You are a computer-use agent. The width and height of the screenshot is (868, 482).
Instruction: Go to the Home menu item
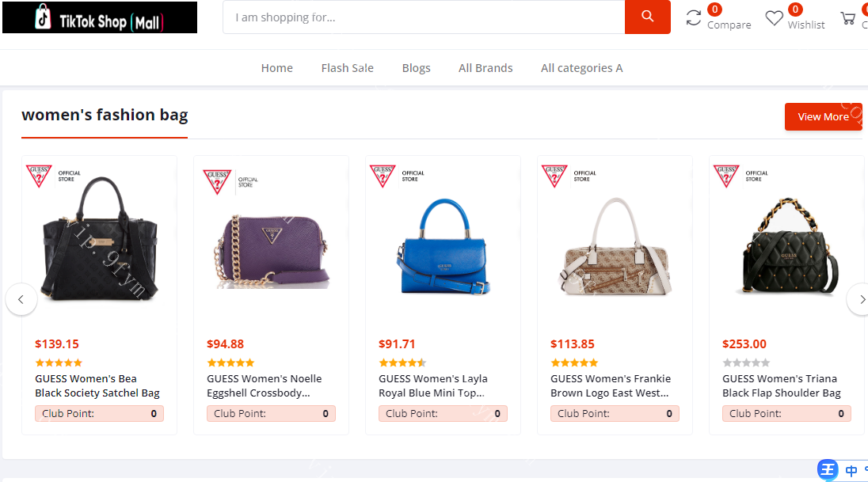click(277, 68)
